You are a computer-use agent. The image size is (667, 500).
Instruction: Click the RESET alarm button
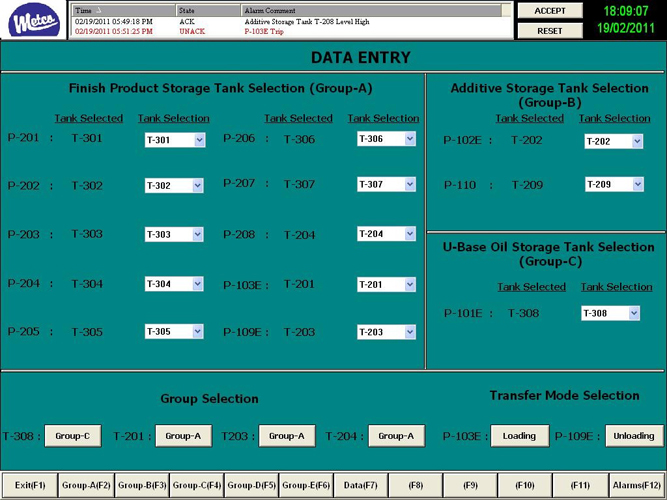point(550,31)
